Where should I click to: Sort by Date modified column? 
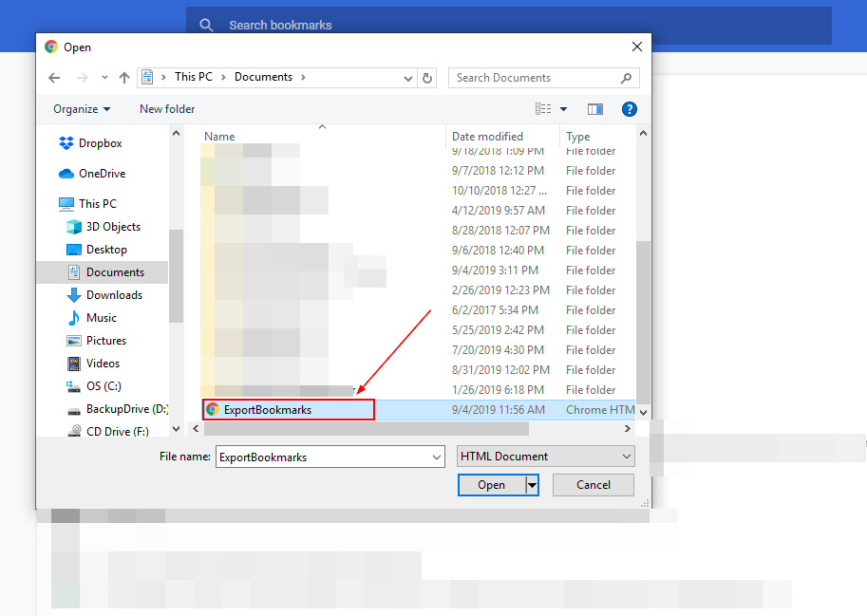[x=487, y=137]
